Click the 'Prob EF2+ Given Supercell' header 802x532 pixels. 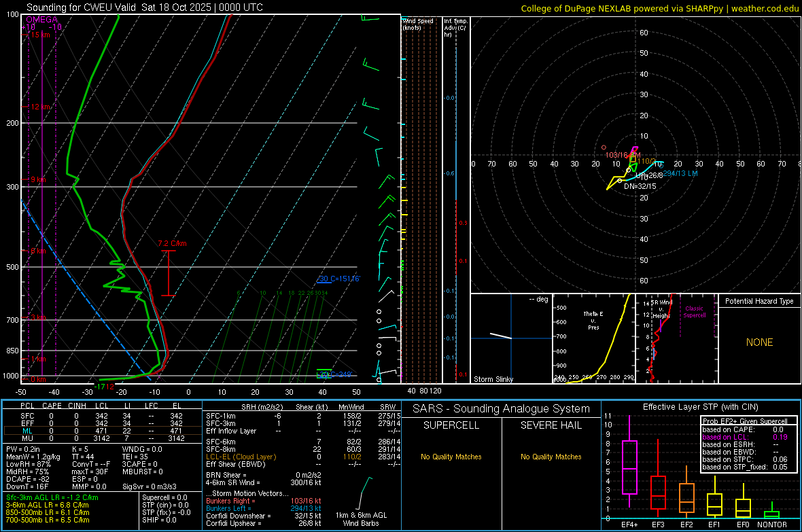coord(745,421)
